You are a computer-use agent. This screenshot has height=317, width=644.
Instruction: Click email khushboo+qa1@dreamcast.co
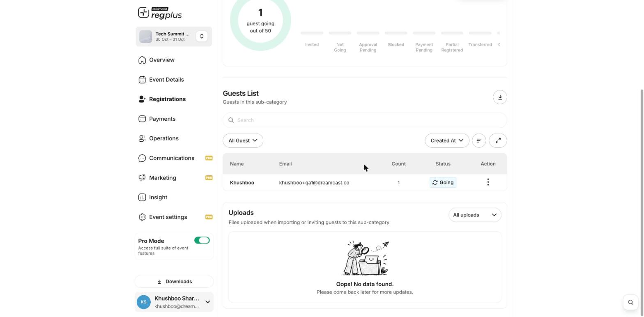coord(314,183)
